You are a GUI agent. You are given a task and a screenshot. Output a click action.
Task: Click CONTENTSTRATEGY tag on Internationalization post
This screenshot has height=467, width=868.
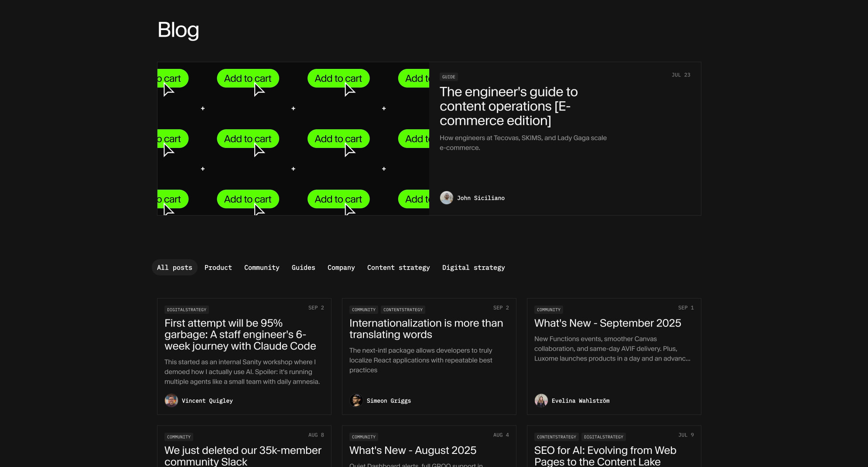pos(403,309)
